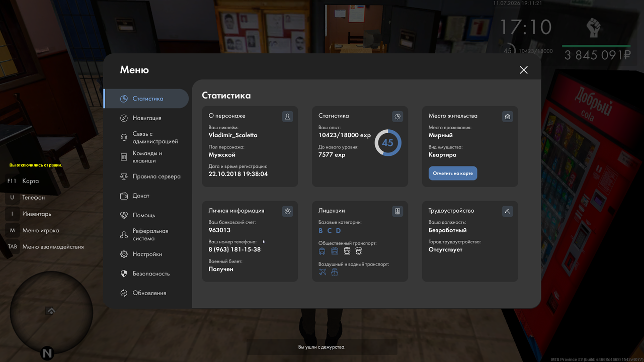
Task: Click bank account number 963013
Action: 219,230
